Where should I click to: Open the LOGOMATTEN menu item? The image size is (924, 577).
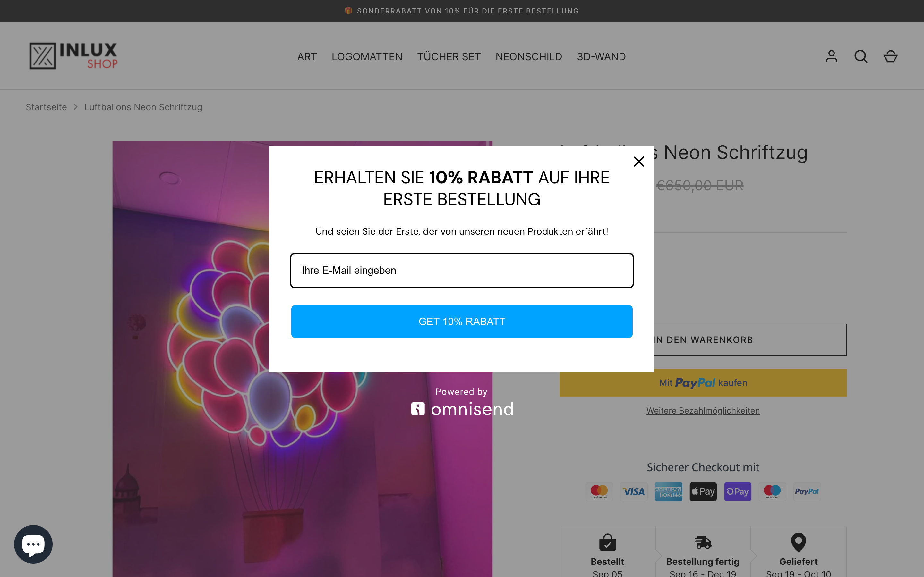(x=366, y=56)
